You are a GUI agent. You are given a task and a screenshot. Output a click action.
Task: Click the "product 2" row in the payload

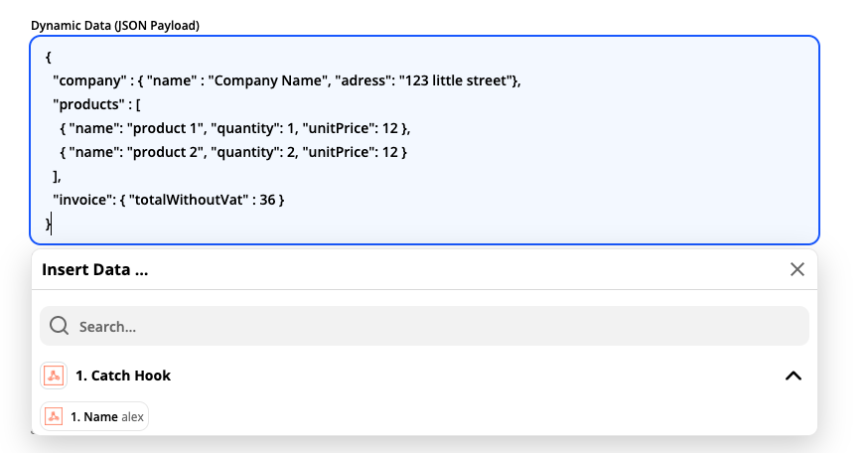coord(233,152)
